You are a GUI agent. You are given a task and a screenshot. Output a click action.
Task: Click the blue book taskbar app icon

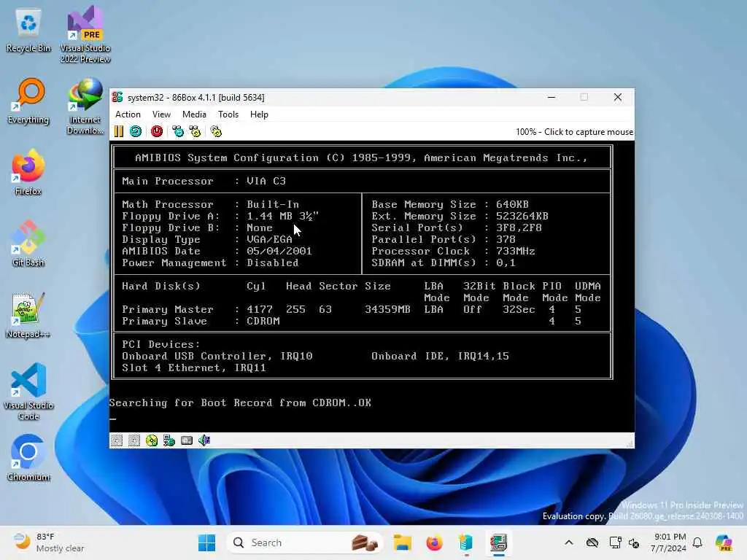point(466,542)
